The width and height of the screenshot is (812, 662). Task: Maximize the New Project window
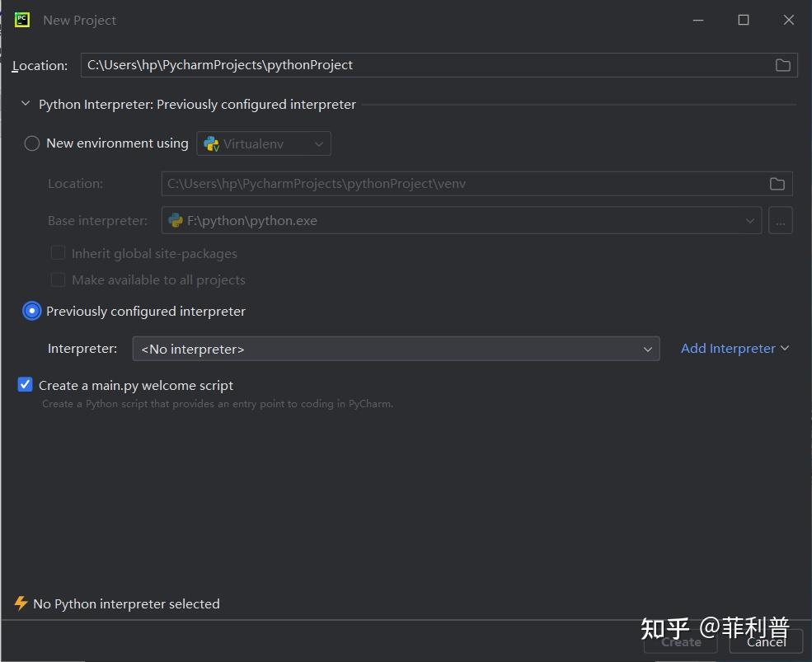pos(743,21)
